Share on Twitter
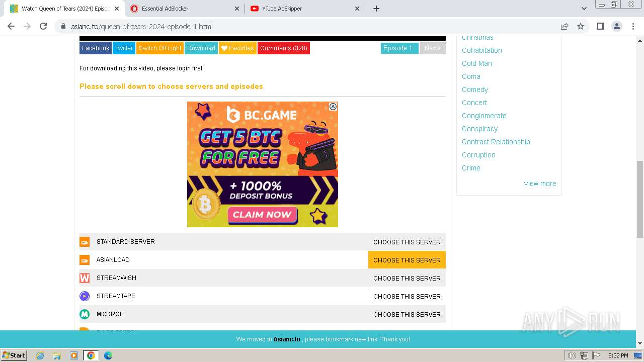644x362 pixels. [124, 48]
